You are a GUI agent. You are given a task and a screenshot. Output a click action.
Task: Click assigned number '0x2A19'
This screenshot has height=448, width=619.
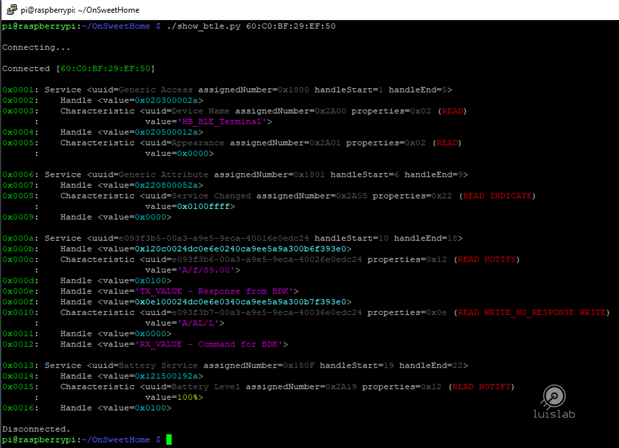tap(341, 387)
